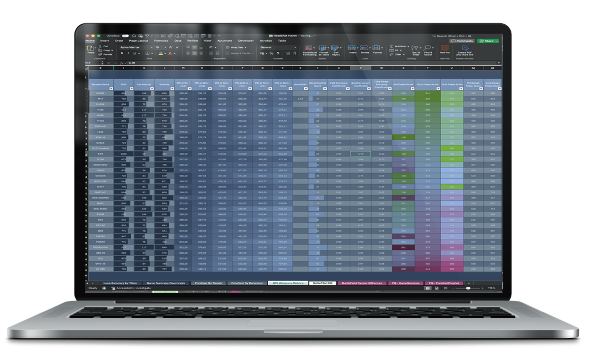Open Format as Table
591x364 pixels.
(x=324, y=48)
